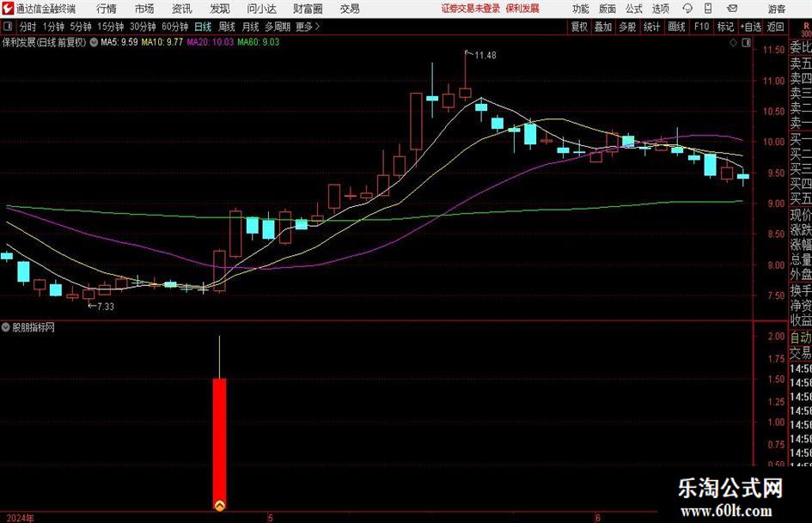Click the 复权 toolbar button
This screenshot has width=812, height=523.
tap(579, 27)
